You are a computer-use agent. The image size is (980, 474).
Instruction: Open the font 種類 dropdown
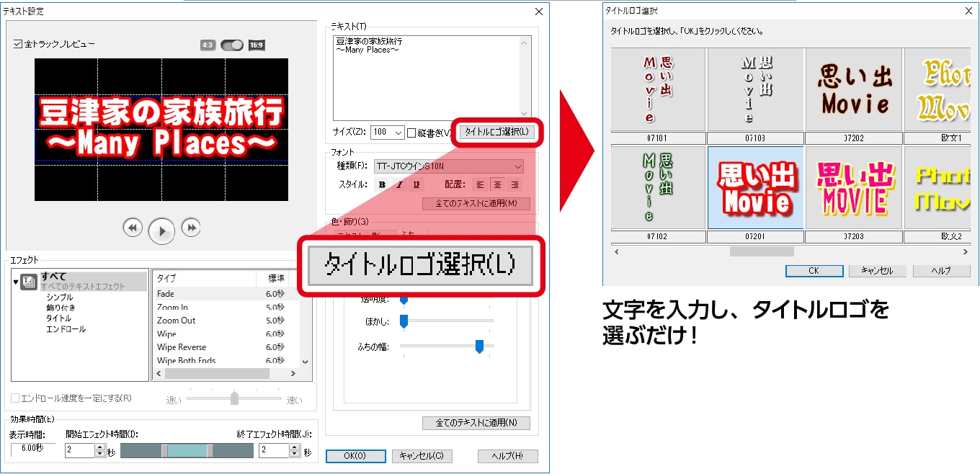(x=519, y=167)
